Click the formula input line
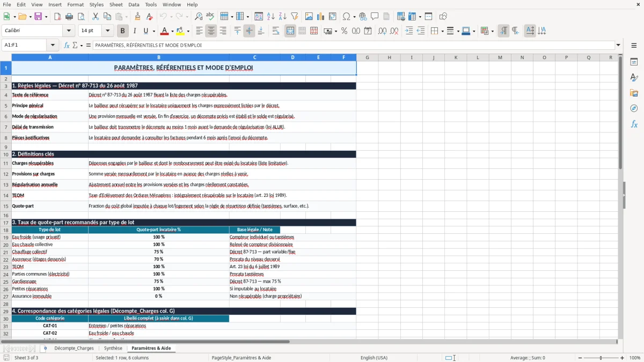Image resolution: width=644 pixels, height=362 pixels. tap(353, 46)
